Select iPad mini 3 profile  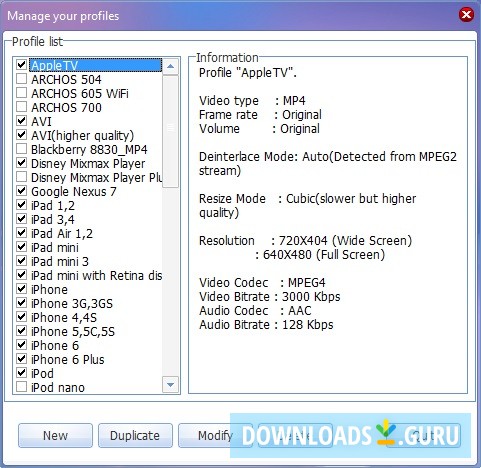click(x=60, y=261)
